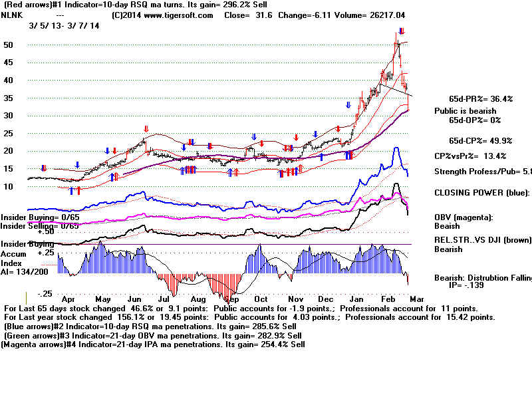
Task: Click the 'Bearish: Distrubtion Falling' text
Action: [483, 278]
